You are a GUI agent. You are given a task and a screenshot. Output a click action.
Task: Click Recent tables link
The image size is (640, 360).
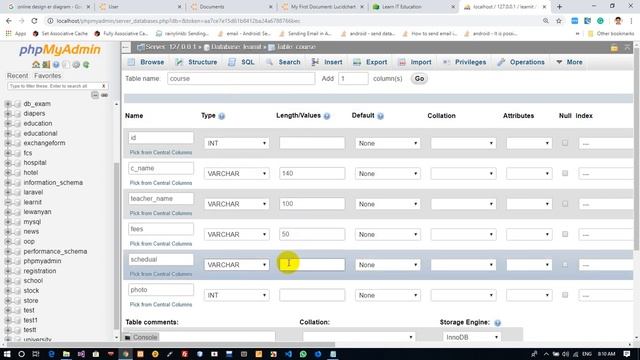click(18, 76)
